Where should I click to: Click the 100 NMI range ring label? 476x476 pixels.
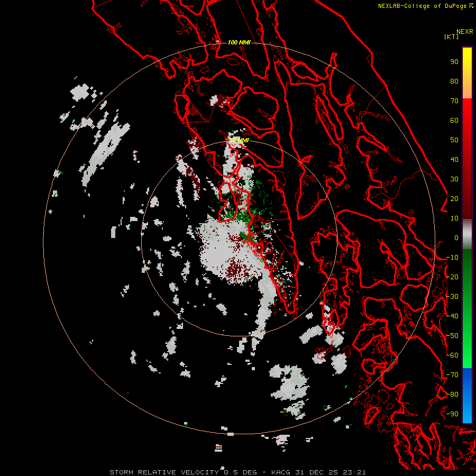pos(239,42)
